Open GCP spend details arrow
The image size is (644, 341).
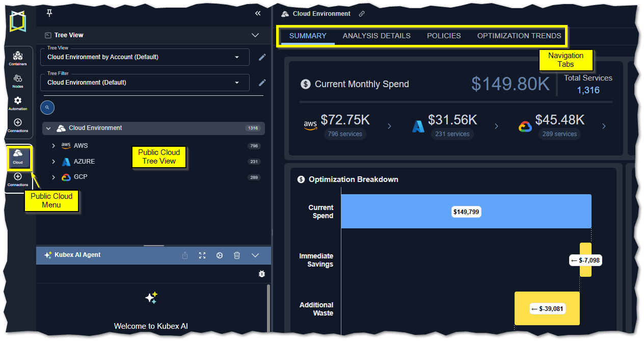[604, 126]
